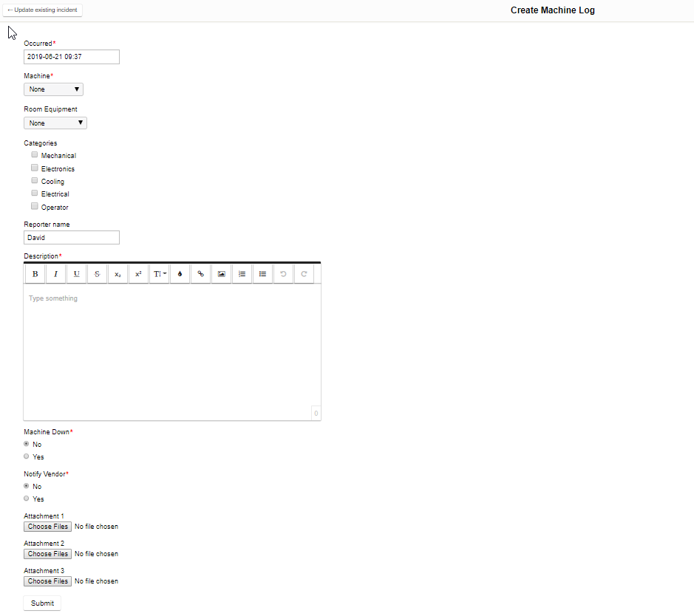Toggle bold formatting in description editor
Viewport: 694px width, 616px height.
(35, 273)
